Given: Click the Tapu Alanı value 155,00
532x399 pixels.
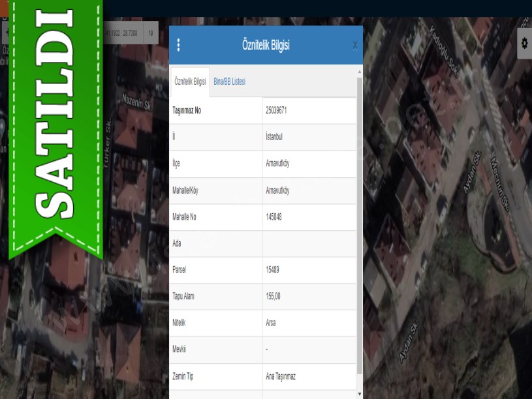Looking at the screenshot, I should [273, 296].
